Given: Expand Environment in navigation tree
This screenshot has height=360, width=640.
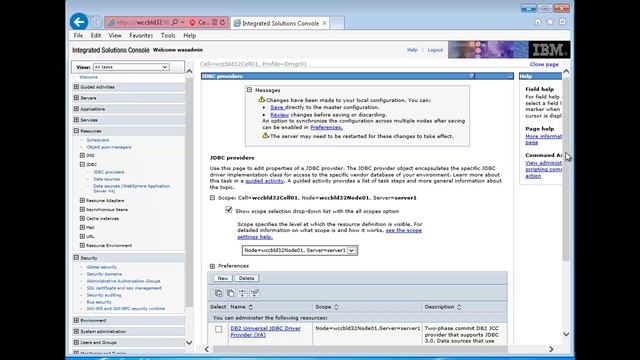Looking at the screenshot, I should (76, 320).
